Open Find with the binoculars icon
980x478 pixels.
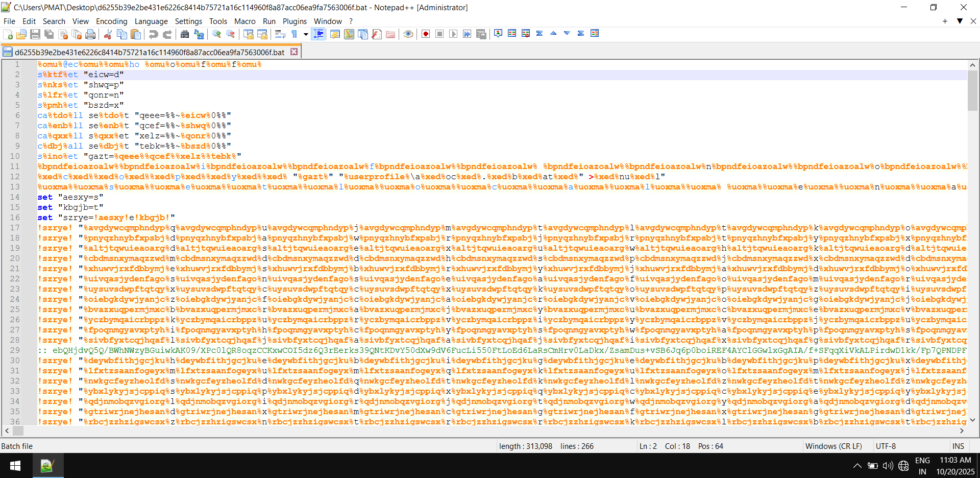coord(185,34)
